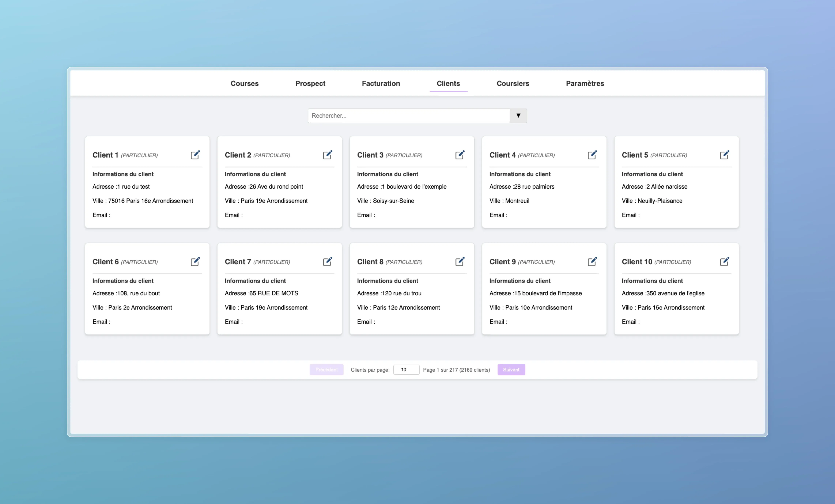
Task: Go to the Facturation tab
Action: point(381,83)
